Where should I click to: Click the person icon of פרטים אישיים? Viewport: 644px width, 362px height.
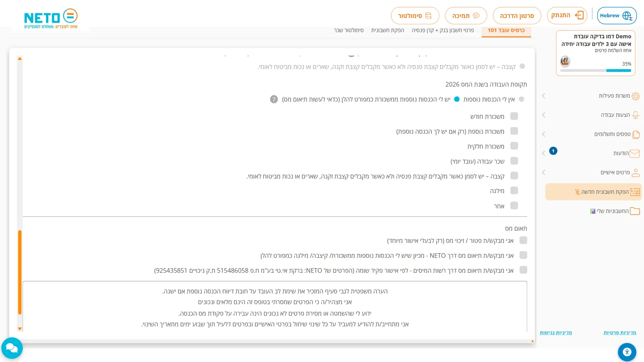[x=636, y=172]
